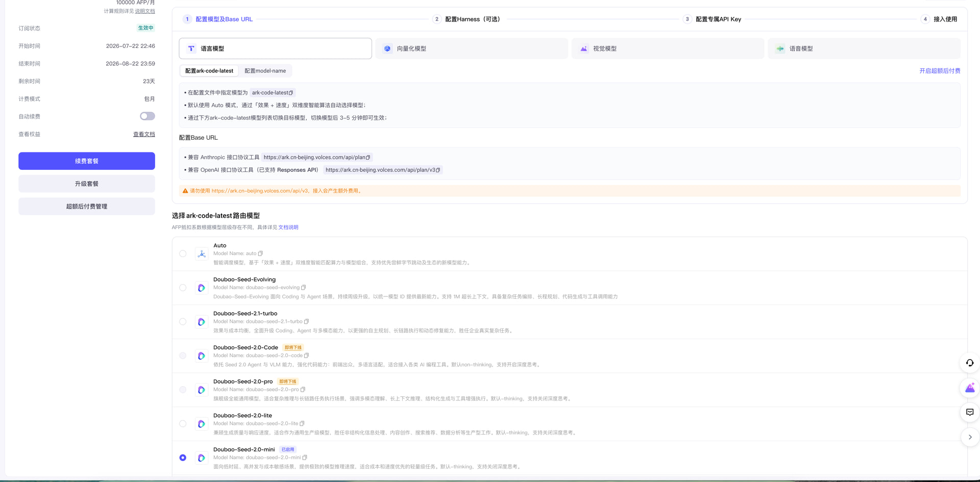Click the Doubao-Seed-2.0-mini logo icon
This screenshot has height=482, width=980.
(202, 458)
